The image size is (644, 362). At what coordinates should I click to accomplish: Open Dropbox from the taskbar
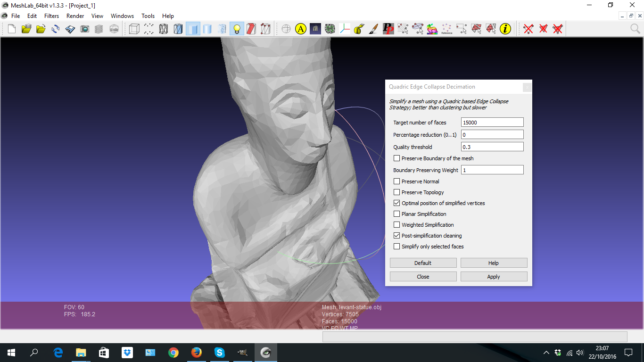coord(127,353)
